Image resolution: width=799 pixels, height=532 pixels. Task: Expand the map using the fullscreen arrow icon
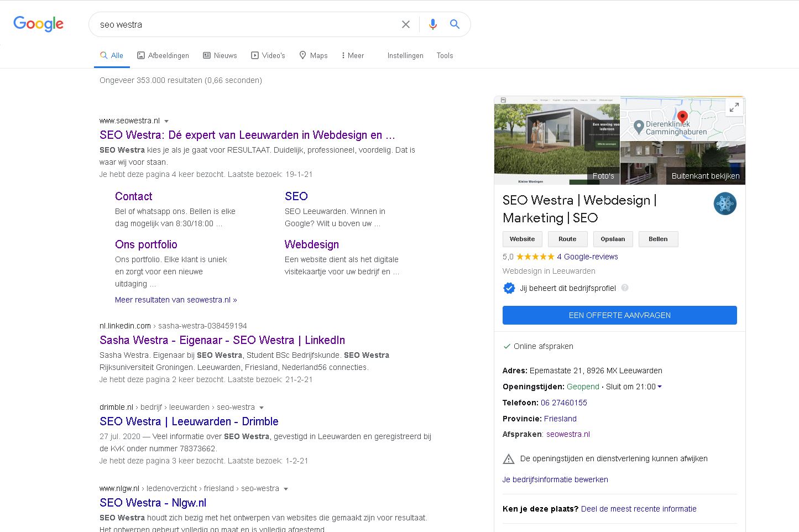click(734, 107)
